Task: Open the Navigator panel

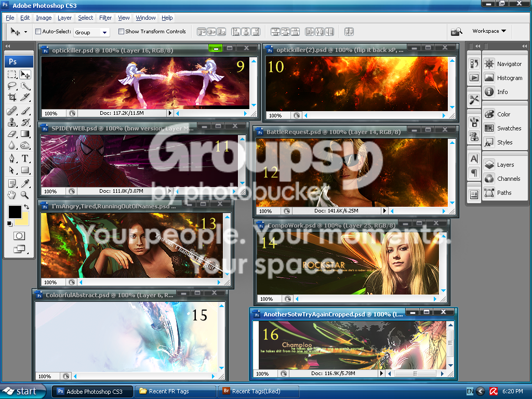Action: [505, 64]
